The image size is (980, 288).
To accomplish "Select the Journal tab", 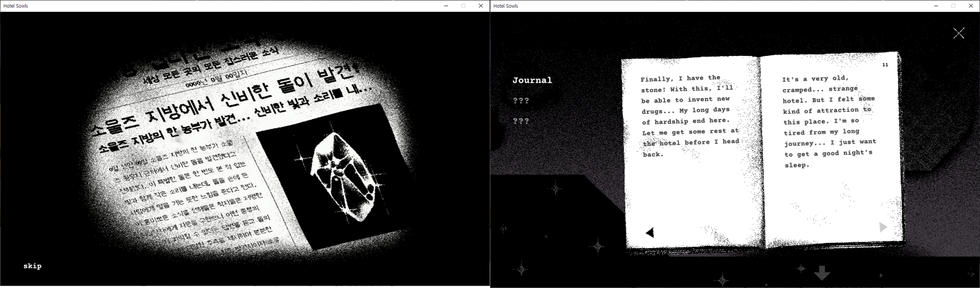I will pyautogui.click(x=532, y=80).
